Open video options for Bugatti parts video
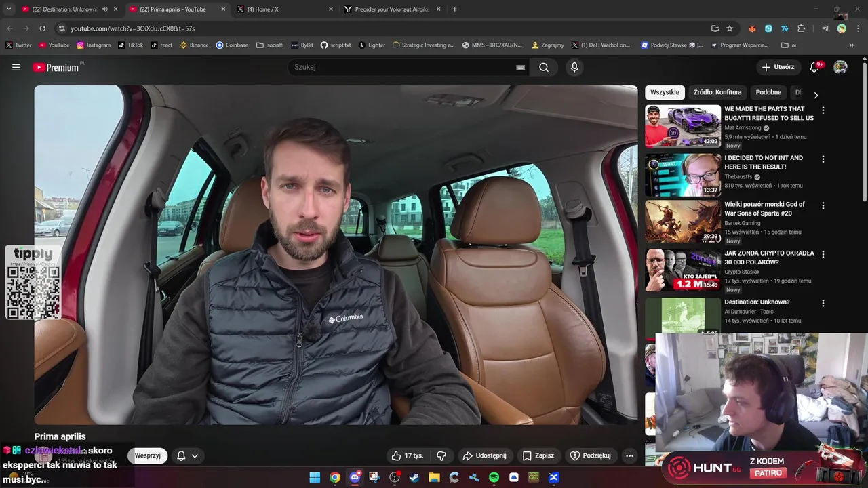The image size is (868, 488). pyautogui.click(x=823, y=110)
